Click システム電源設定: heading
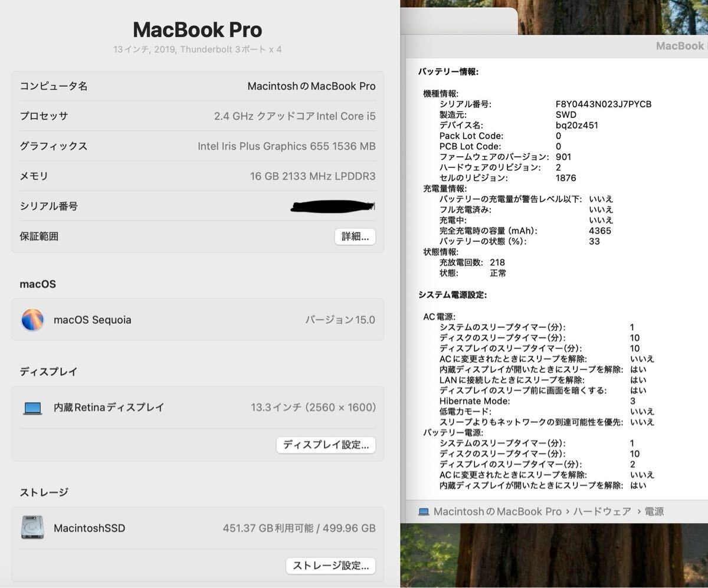 (453, 295)
